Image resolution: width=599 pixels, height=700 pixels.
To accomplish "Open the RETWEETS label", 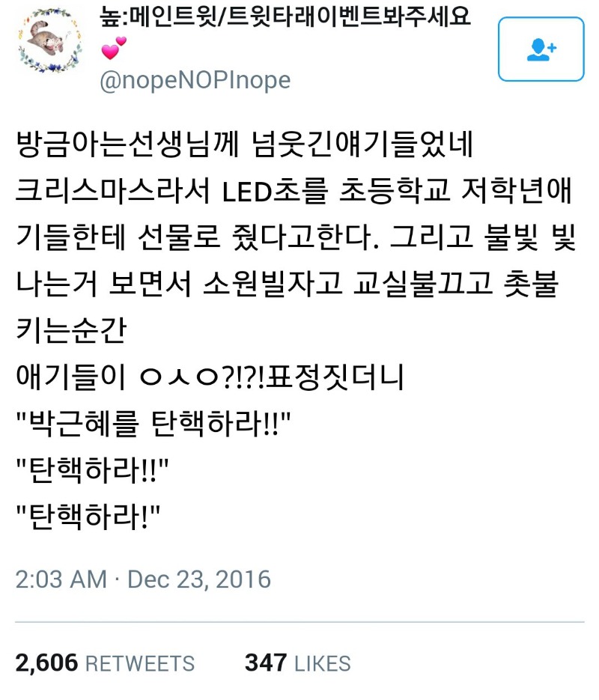I will (140, 663).
